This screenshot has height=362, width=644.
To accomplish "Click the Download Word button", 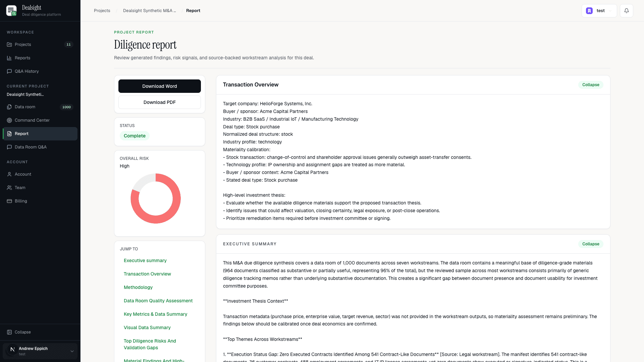I will point(160,86).
